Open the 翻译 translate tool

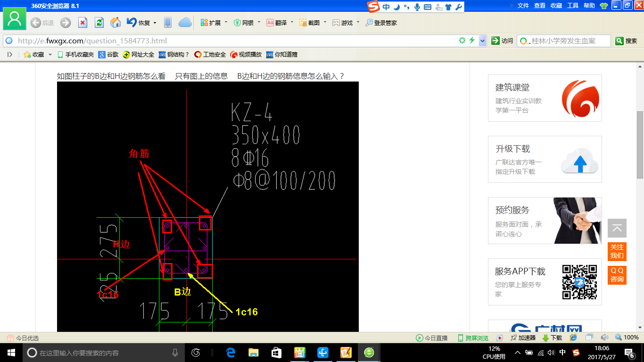pyautogui.click(x=277, y=23)
